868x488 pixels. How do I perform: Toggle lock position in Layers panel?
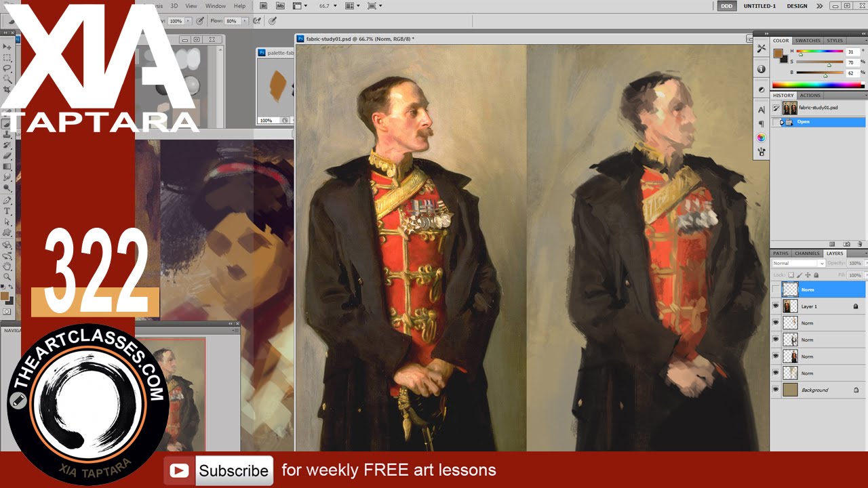(808, 275)
